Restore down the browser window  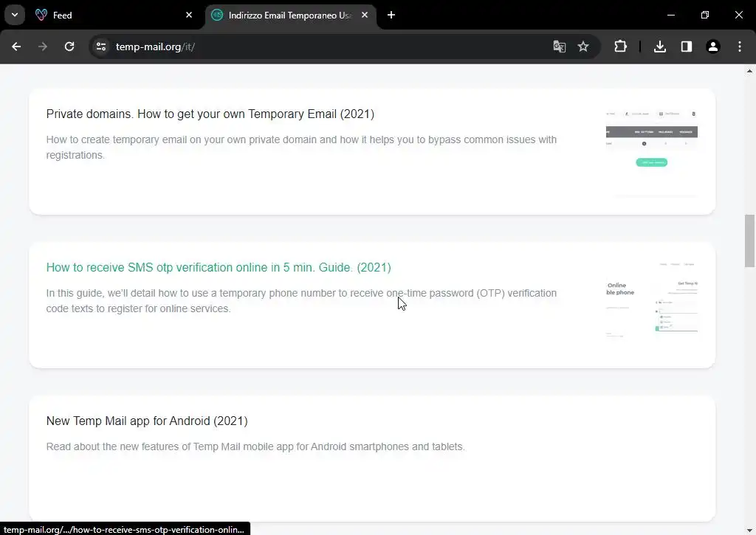[x=705, y=15]
